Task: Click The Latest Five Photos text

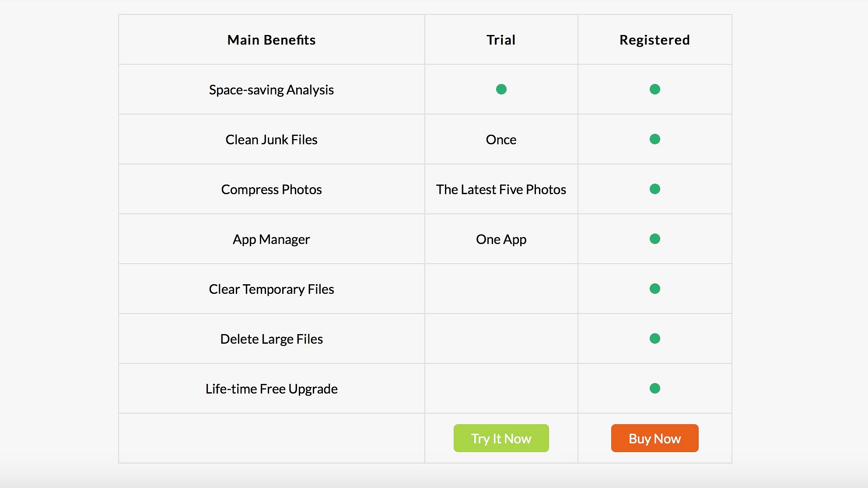Action: [501, 189]
